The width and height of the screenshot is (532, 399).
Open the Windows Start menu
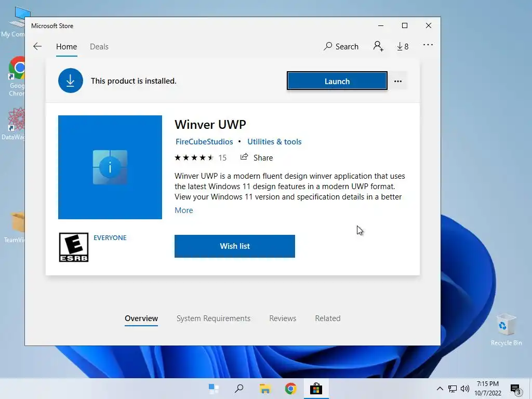click(x=214, y=389)
